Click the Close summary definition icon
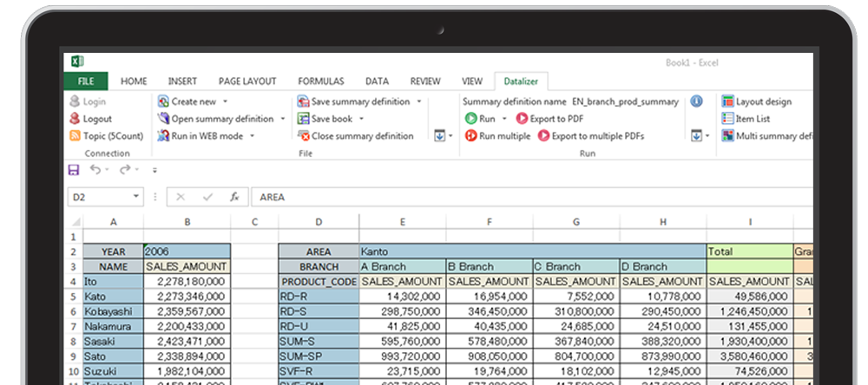The height and width of the screenshot is (385, 868). (303, 136)
